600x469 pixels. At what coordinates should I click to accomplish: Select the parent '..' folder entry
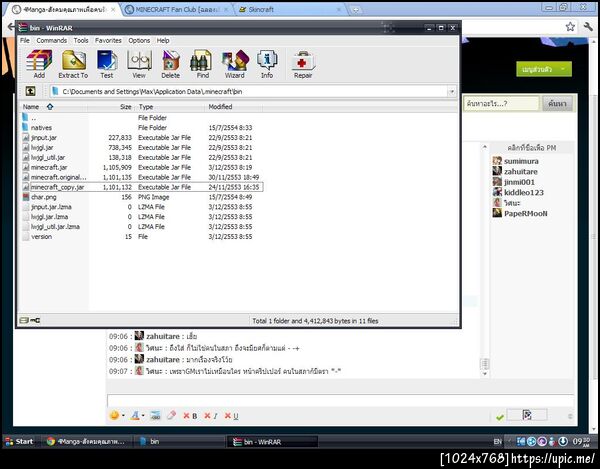point(33,118)
